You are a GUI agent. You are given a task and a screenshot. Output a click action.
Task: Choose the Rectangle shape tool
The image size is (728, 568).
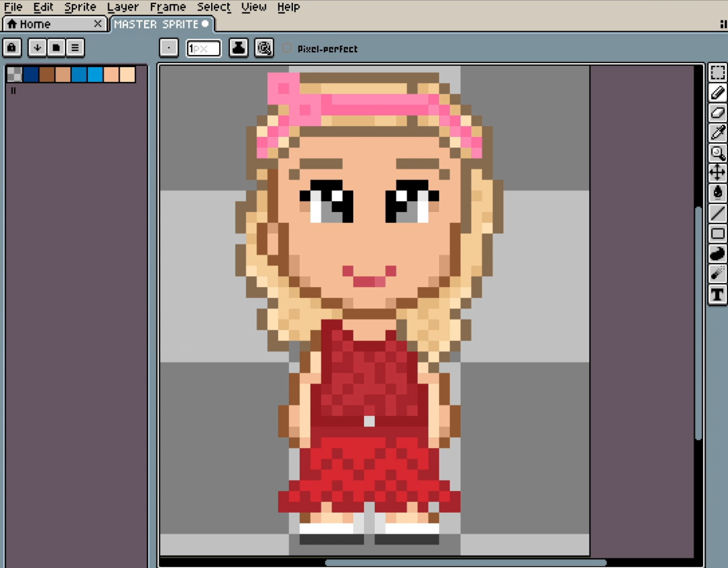click(717, 234)
